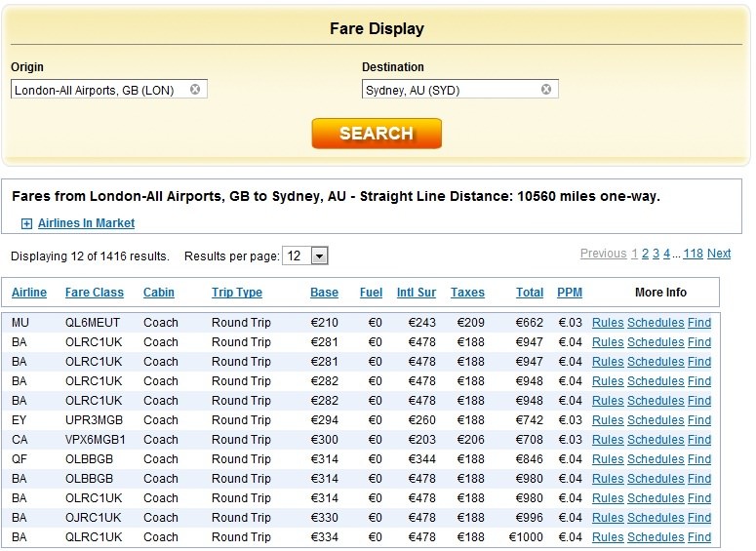Click inside the Destination input field
This screenshot has height=551, width=756.
449,90
